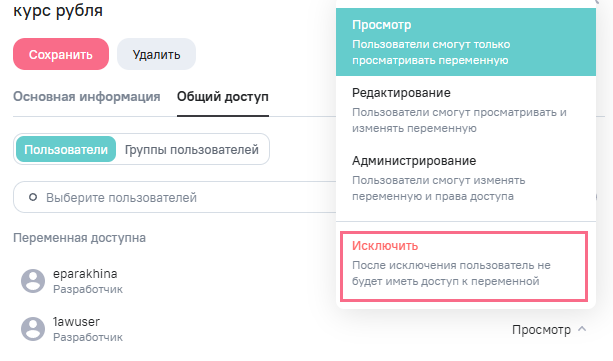Select the Администрирование permission option
Viewport: 613px width, 361px height.
pos(466,178)
